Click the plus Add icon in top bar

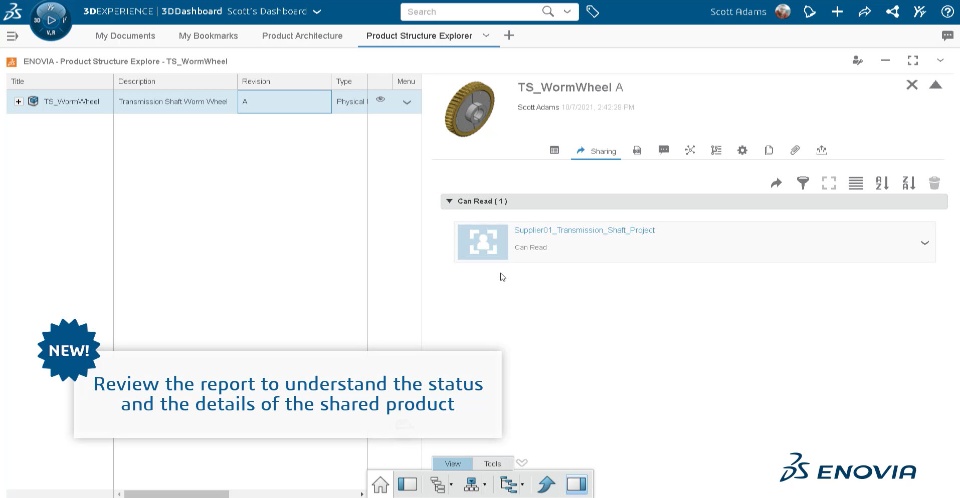coord(837,11)
